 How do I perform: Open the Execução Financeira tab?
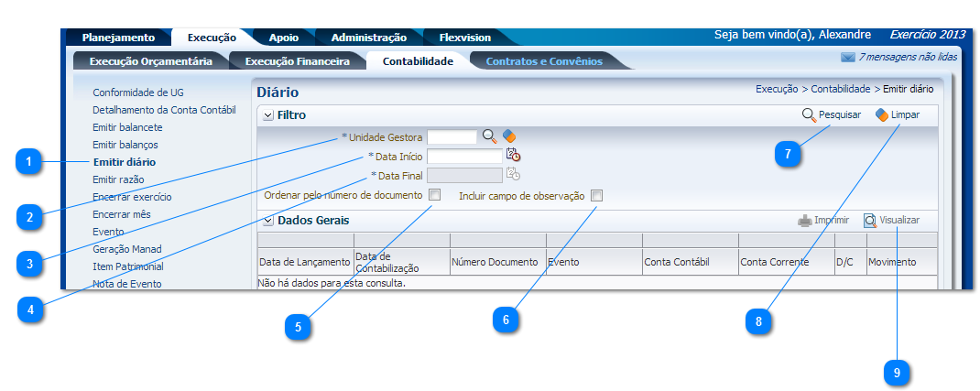(297, 61)
